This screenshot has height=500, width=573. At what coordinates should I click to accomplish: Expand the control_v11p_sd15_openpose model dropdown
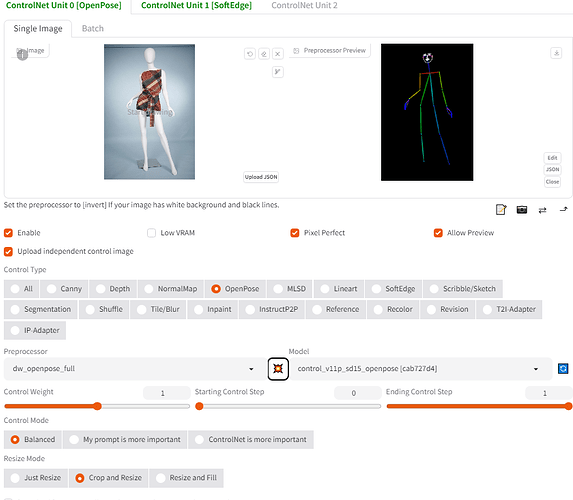[x=420, y=369]
